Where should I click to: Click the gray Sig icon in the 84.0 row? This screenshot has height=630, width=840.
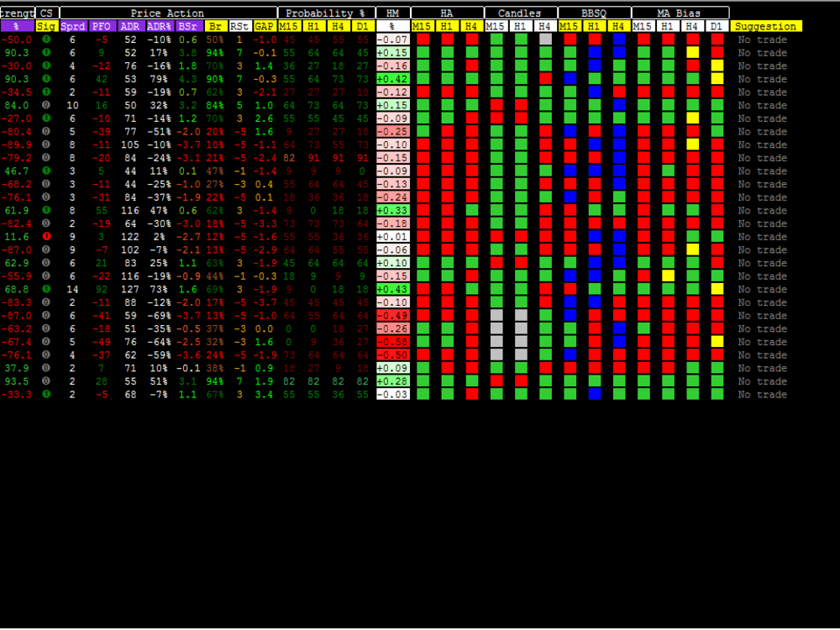coord(46,105)
